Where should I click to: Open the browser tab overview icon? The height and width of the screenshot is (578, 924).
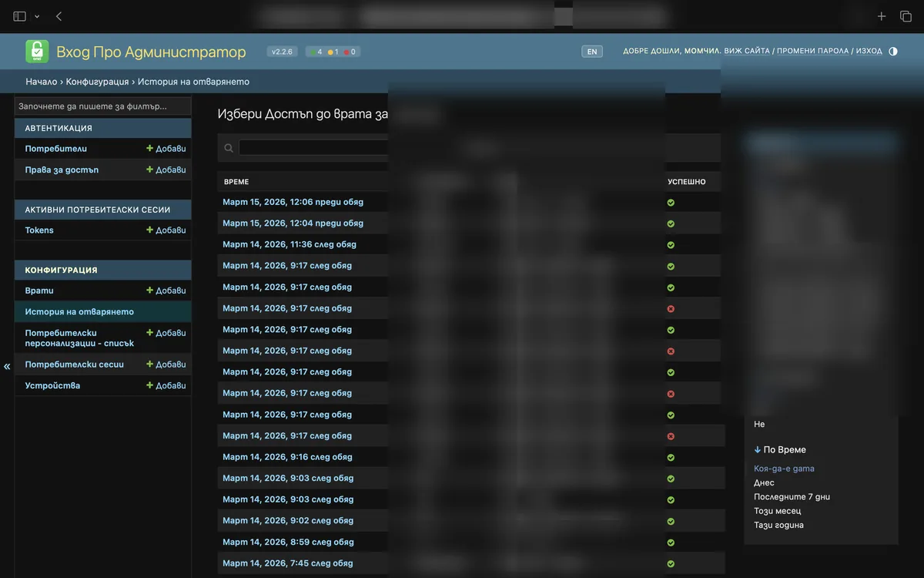coord(906,16)
